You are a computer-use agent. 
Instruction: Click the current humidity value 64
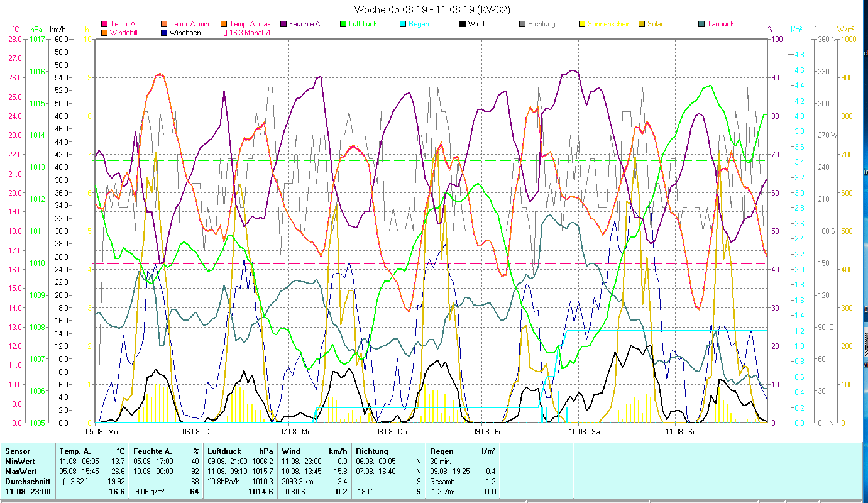click(194, 492)
